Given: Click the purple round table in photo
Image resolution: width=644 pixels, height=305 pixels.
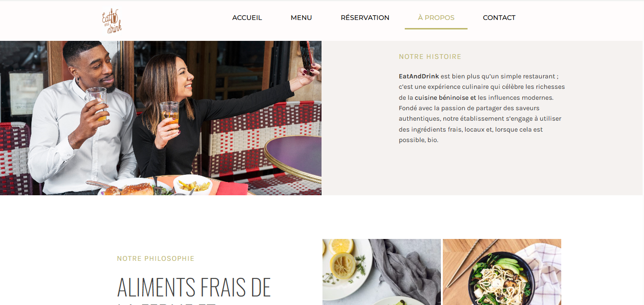Looking at the screenshot, I should coord(293,158).
